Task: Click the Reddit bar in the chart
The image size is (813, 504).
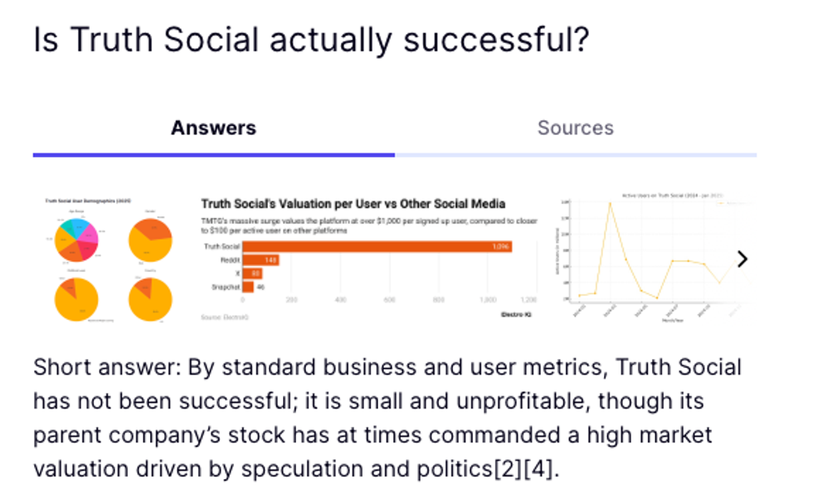Action: [x=261, y=258]
